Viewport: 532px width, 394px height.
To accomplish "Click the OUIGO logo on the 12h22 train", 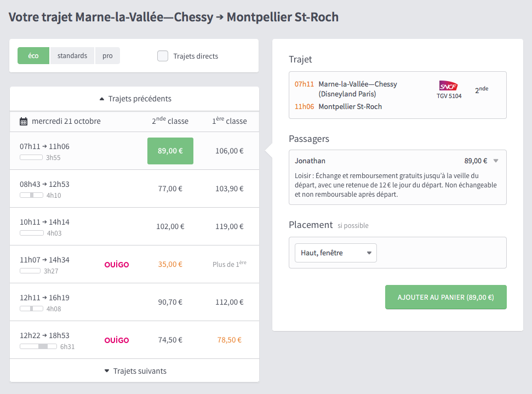I will click(116, 340).
